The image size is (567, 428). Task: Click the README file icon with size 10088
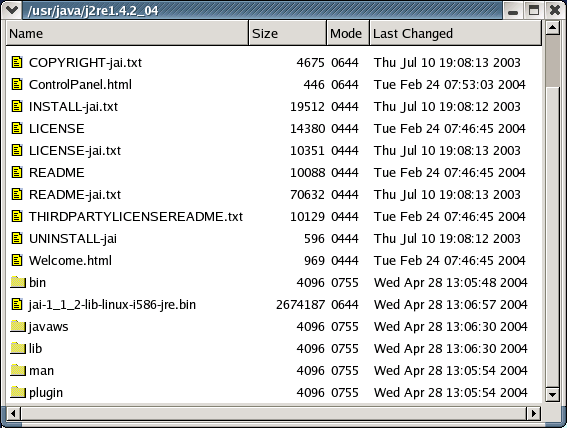coord(17,172)
